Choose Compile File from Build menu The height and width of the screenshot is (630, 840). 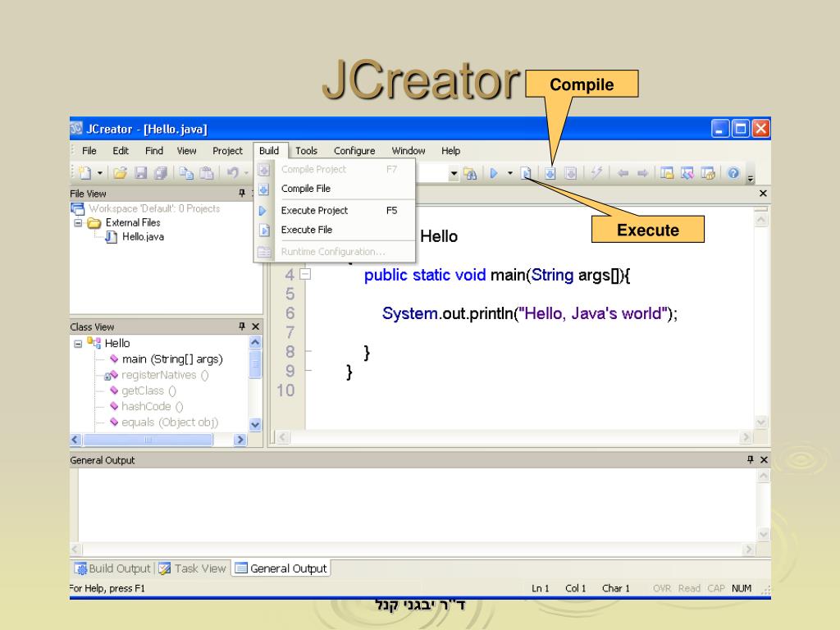[335, 189]
